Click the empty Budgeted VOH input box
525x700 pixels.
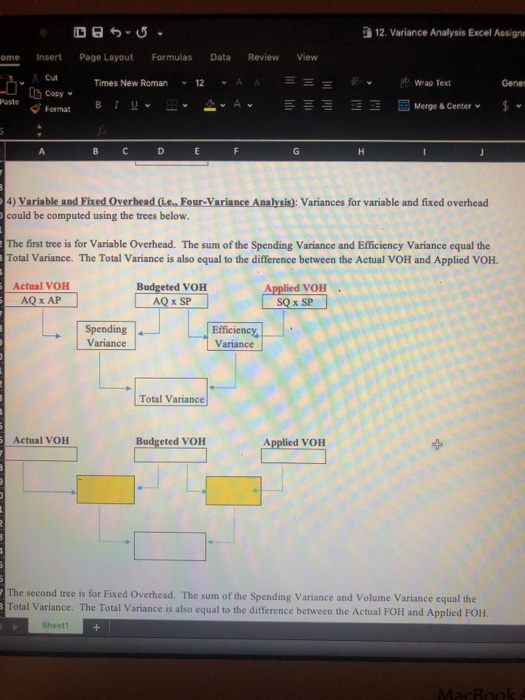(x=170, y=455)
